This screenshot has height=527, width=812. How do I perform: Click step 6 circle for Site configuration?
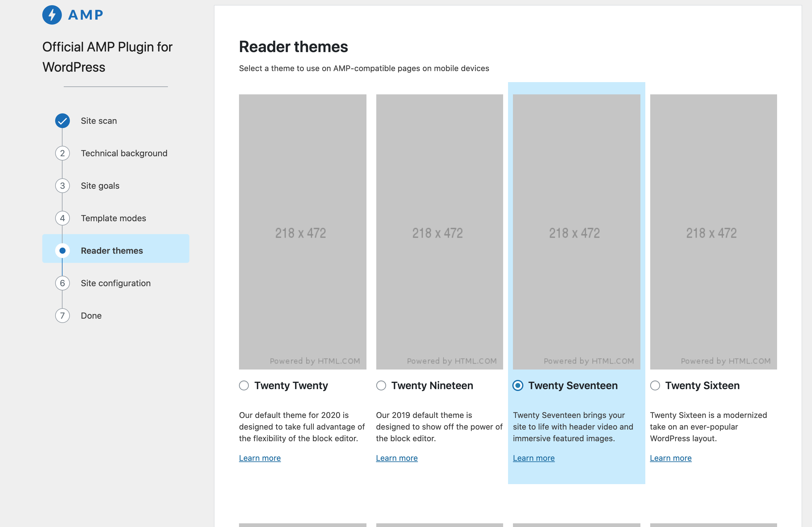pos(63,283)
